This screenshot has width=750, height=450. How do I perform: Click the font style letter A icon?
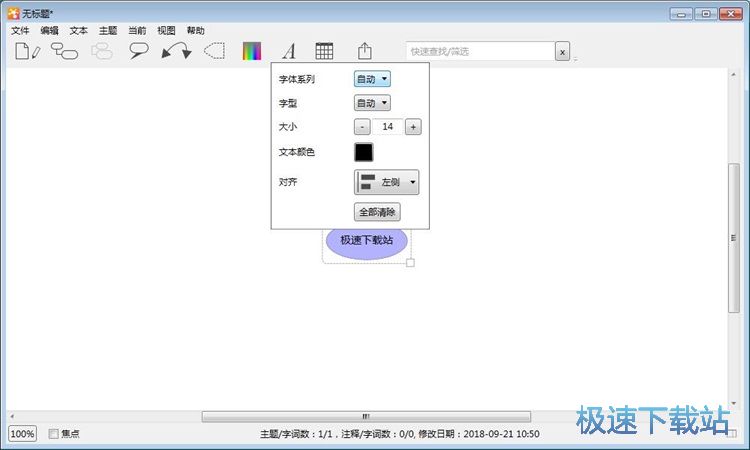point(289,51)
